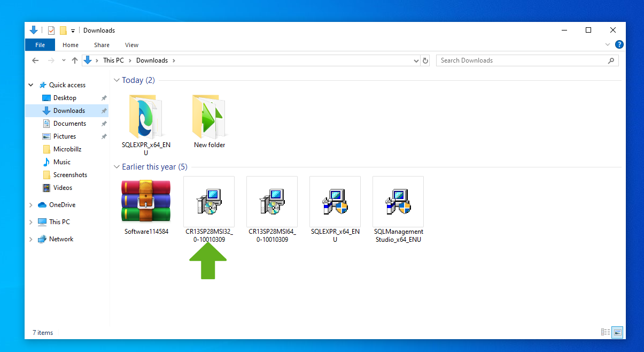644x352 pixels.
Task: Collapse the Earlier this year group
Action: pos(117,167)
